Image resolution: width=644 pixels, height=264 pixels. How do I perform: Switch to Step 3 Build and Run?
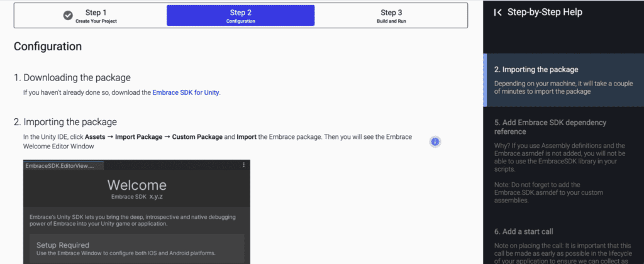pyautogui.click(x=391, y=15)
